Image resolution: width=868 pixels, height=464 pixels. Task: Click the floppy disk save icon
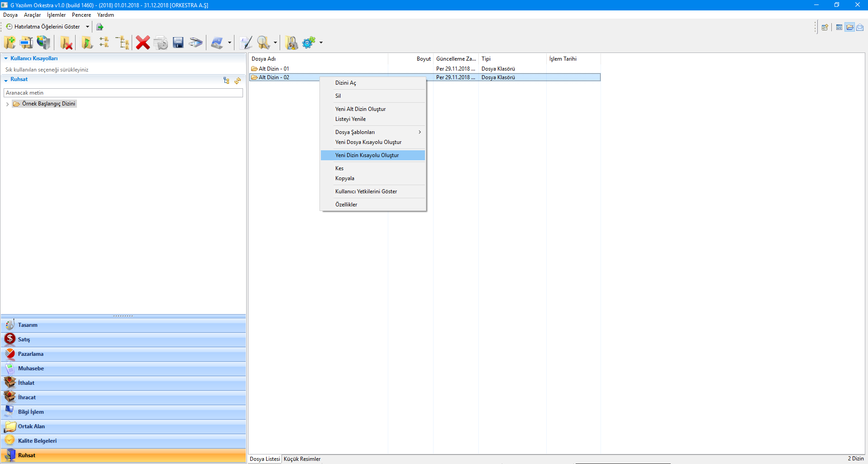[x=178, y=43]
